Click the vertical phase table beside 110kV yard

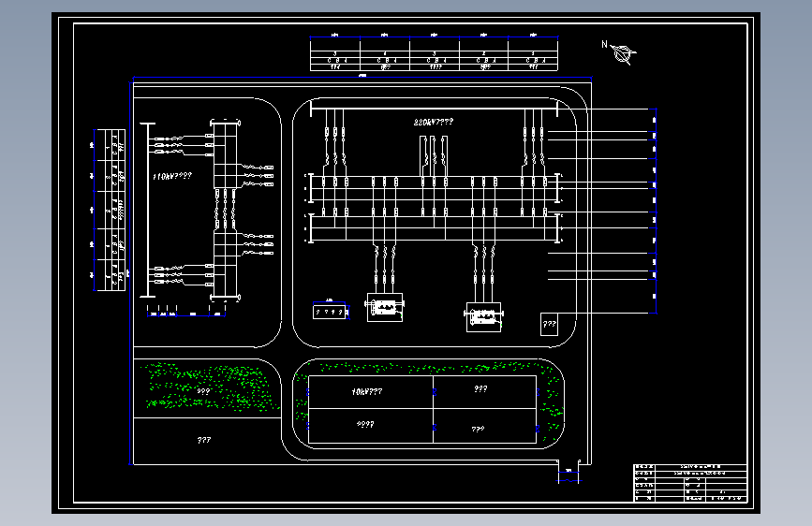pyautogui.click(x=110, y=211)
